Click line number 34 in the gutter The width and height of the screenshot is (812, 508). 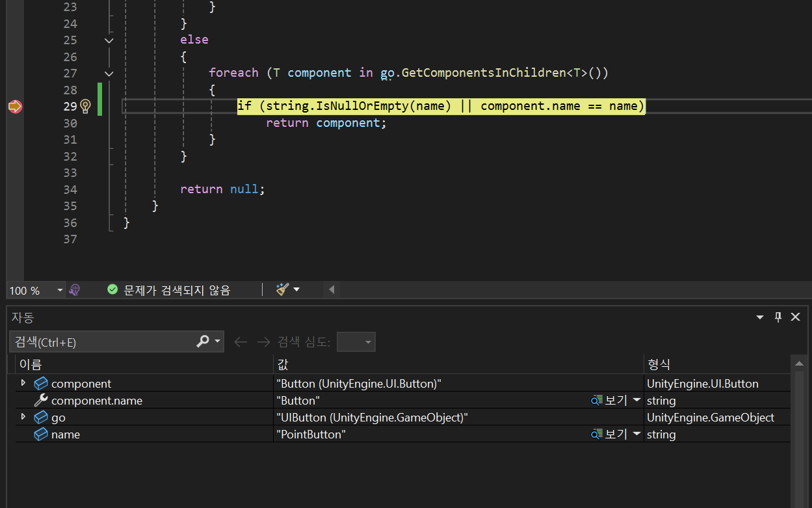coord(70,189)
